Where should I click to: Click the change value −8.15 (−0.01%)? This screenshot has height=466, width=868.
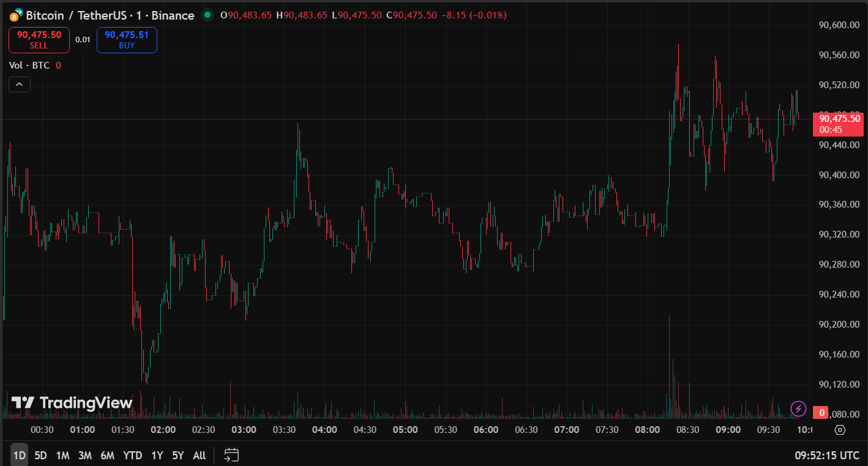coord(474,15)
